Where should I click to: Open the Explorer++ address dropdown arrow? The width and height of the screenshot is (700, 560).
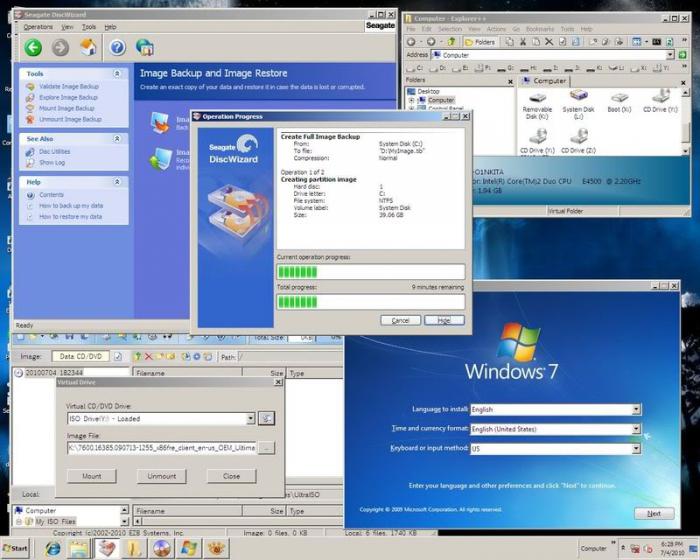point(670,55)
